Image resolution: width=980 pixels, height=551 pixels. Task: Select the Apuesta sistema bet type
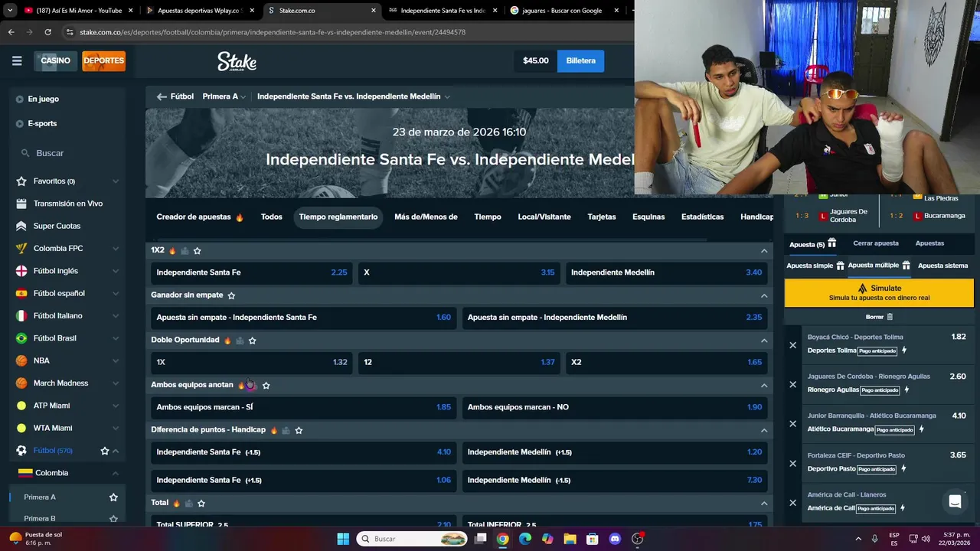[942, 266]
